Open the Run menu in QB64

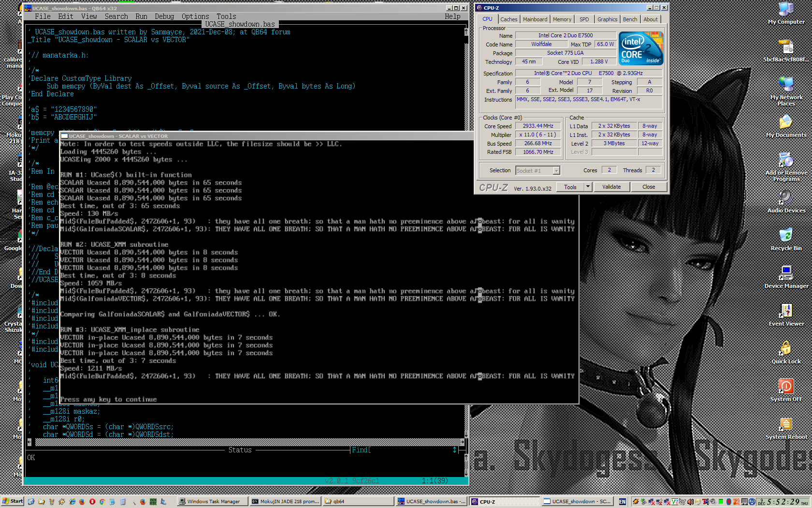pyautogui.click(x=141, y=16)
